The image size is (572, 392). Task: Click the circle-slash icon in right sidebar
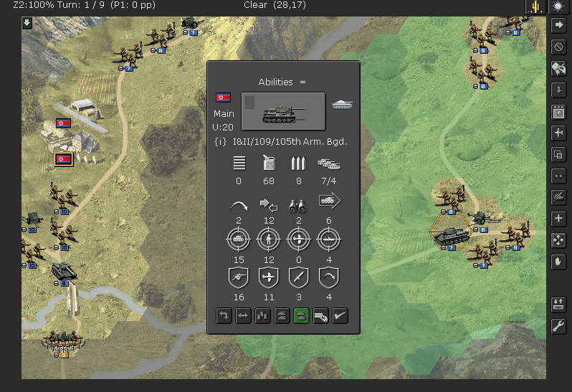click(x=558, y=47)
